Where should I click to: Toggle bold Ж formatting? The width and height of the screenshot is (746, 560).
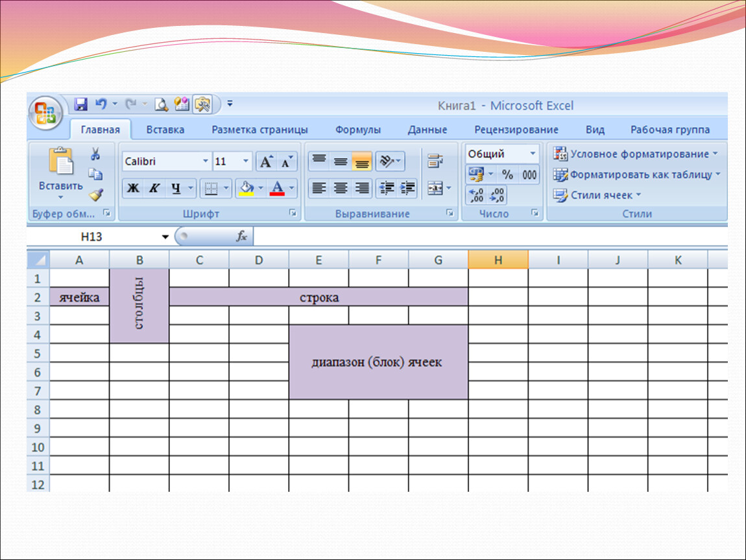coord(133,188)
